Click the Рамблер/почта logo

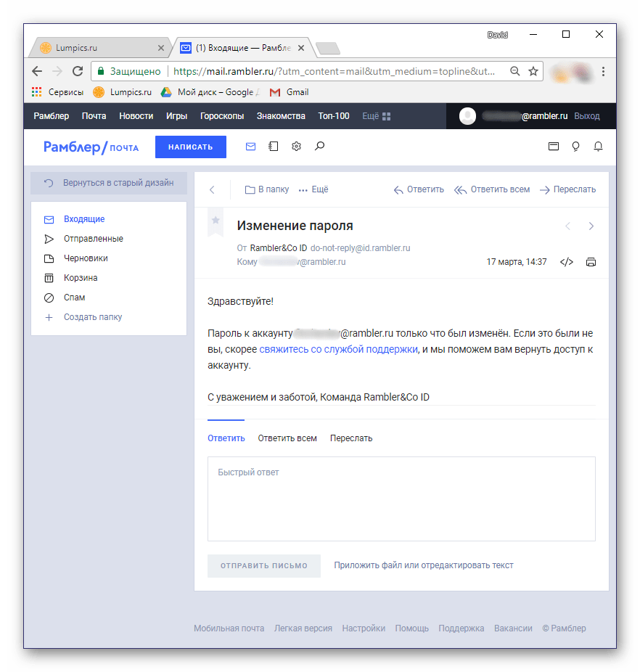point(91,147)
